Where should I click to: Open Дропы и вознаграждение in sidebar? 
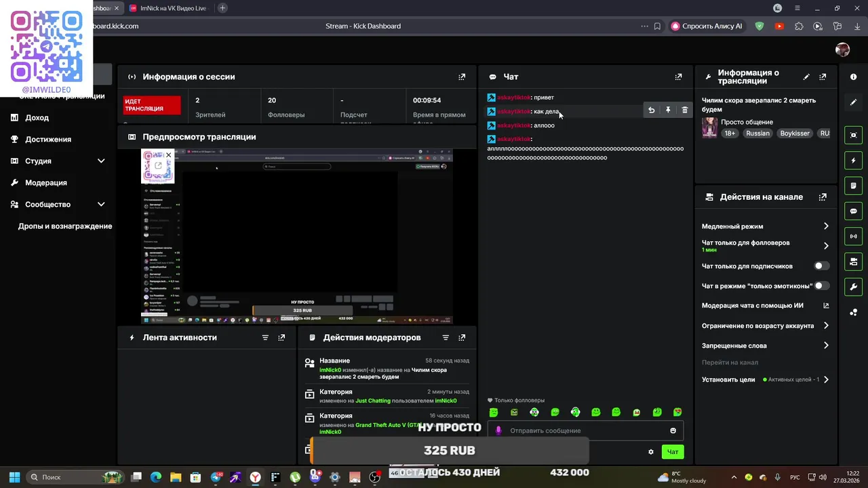coord(65,226)
